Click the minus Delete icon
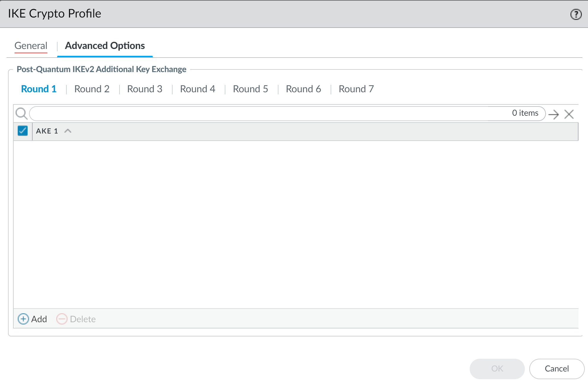Viewport: 588px width, 386px height. (62, 319)
